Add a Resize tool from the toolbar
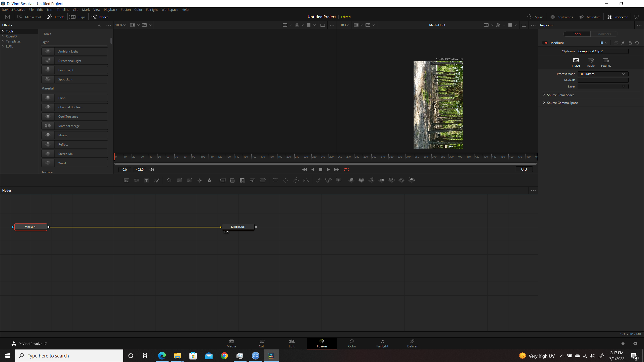 (x=252, y=180)
